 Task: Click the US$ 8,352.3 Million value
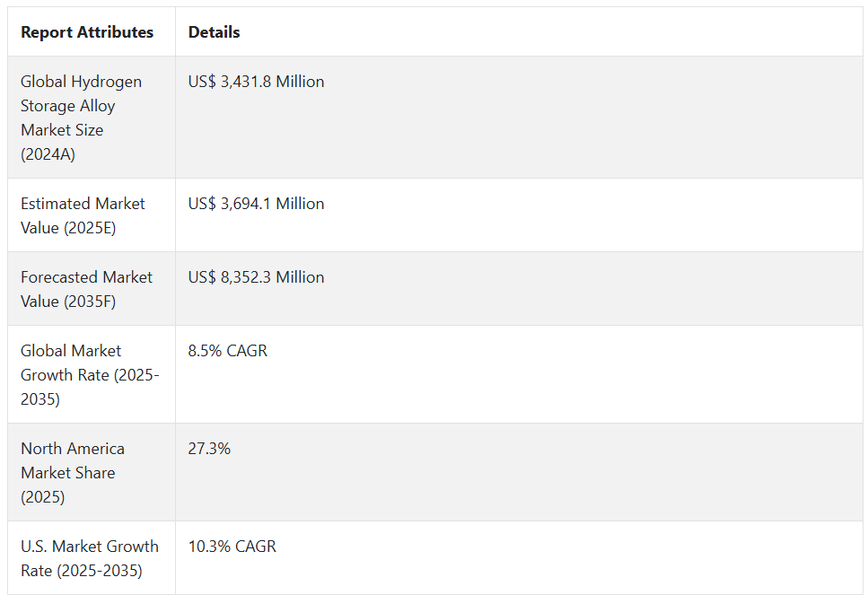[257, 277]
